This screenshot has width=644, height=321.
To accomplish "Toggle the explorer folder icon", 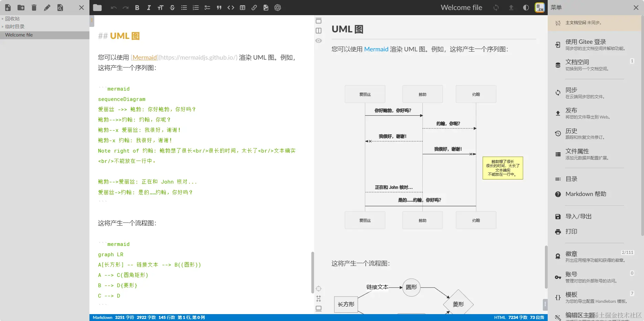I will (x=97, y=8).
